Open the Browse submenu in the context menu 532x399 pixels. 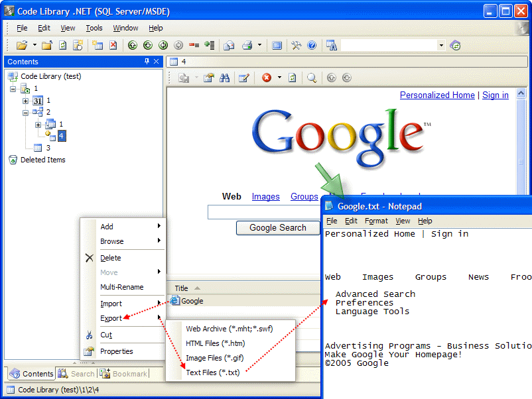click(x=123, y=241)
